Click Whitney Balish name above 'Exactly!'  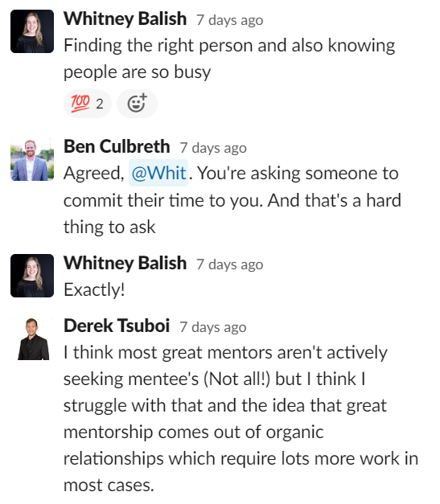tap(125, 263)
